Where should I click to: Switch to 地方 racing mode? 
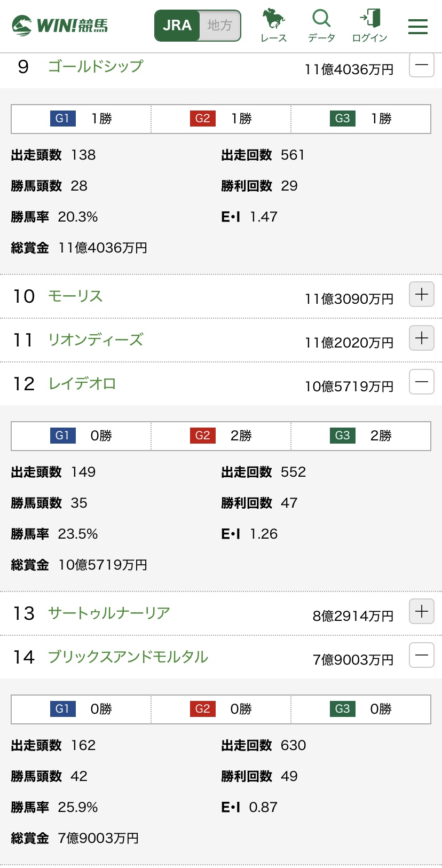pos(219,25)
